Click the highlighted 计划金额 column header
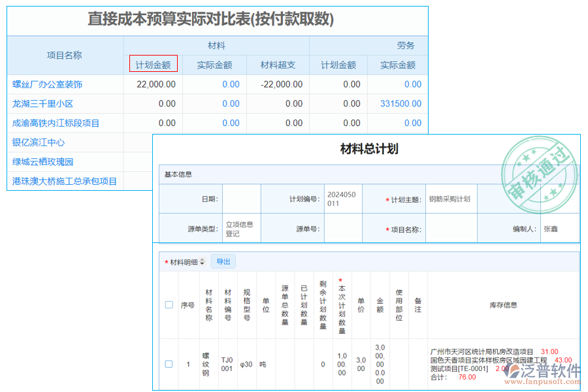Viewport: 588px width, 392px height. coord(153,63)
